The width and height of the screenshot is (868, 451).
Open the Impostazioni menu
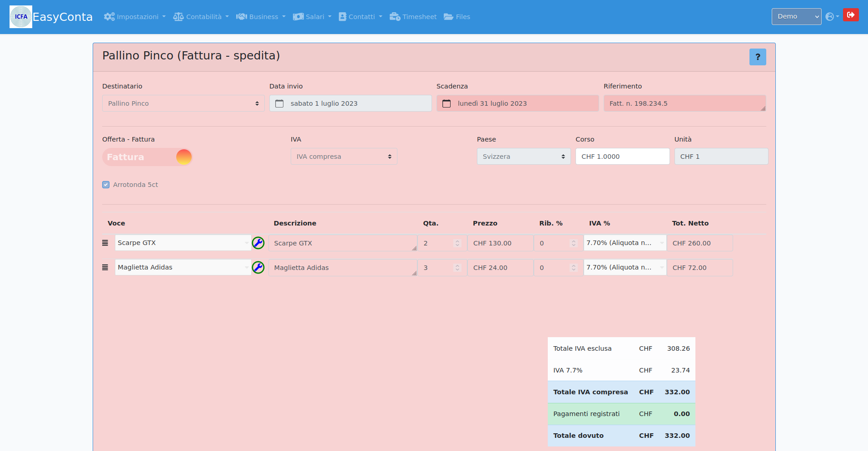tap(134, 17)
